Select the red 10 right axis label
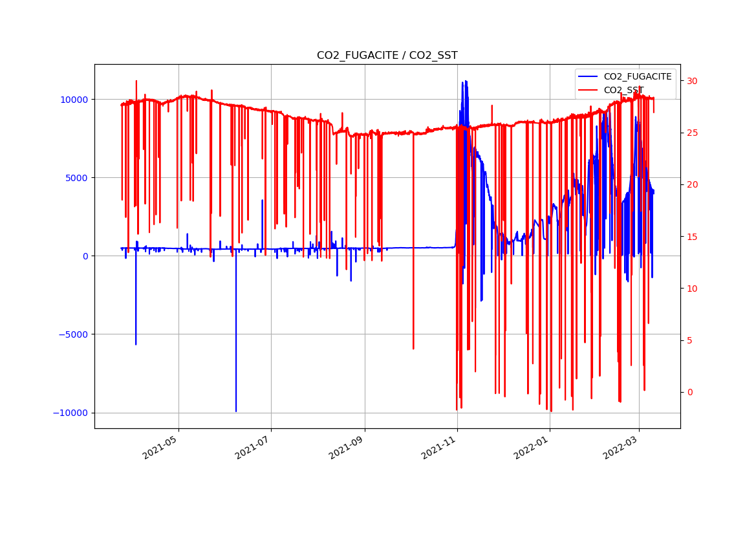Image resolution: width=756 pixels, height=535 pixels. 692,289
